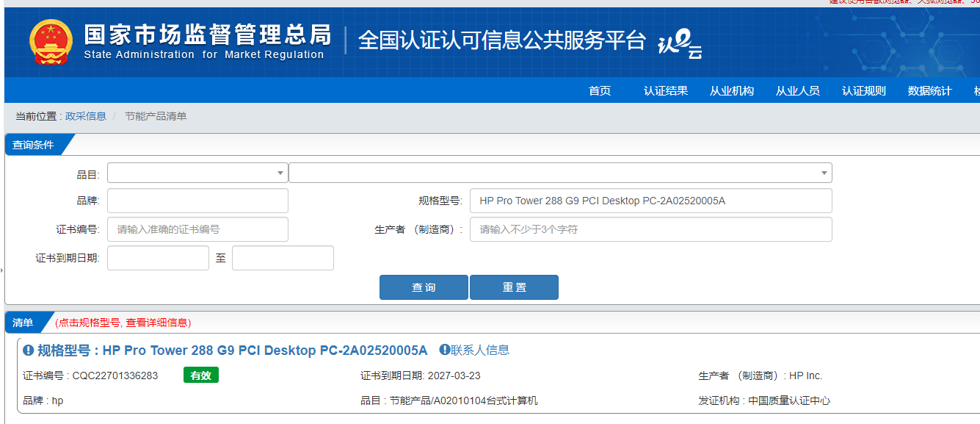Click the 查询条件 panel header
Image resolution: width=980 pixels, height=424 pixels.
(33, 145)
